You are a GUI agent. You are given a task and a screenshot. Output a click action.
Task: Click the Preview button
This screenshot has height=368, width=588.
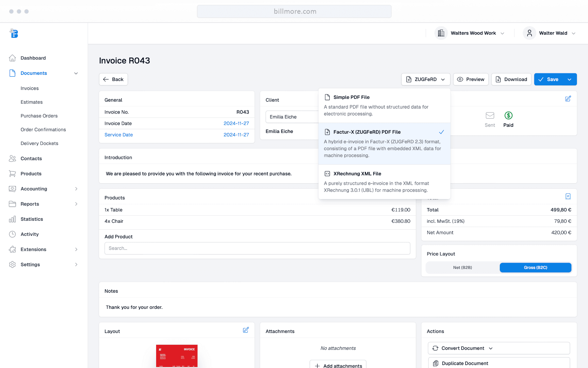click(471, 79)
